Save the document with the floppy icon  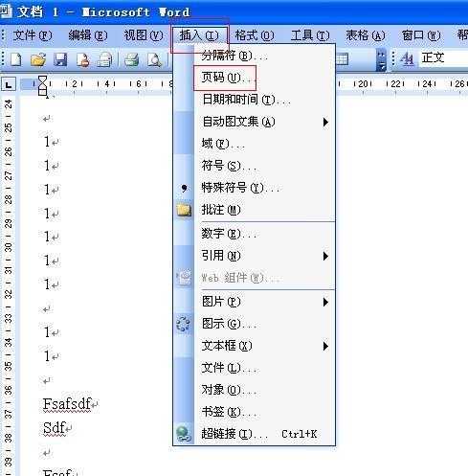tap(60, 59)
